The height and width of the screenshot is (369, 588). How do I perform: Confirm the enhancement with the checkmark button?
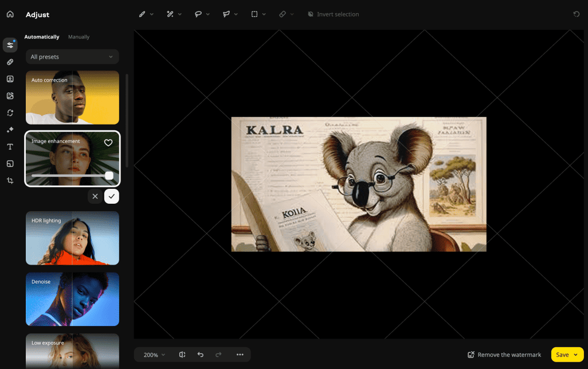[112, 196]
